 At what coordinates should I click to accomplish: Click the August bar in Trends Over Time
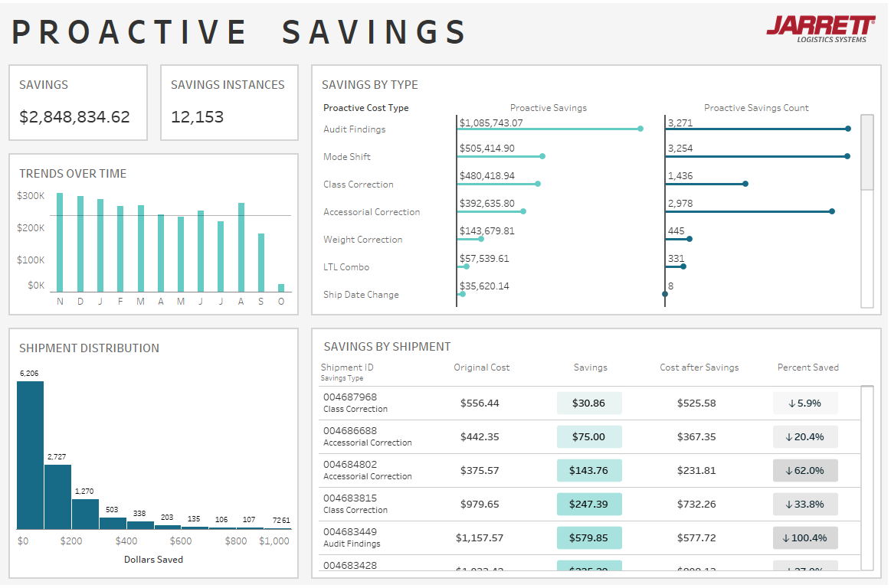(x=241, y=248)
